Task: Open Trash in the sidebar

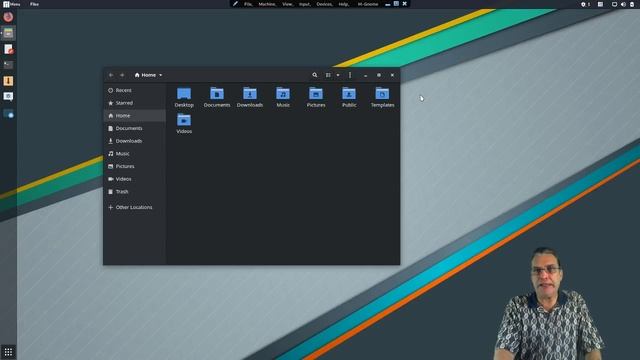Action: 135,191
